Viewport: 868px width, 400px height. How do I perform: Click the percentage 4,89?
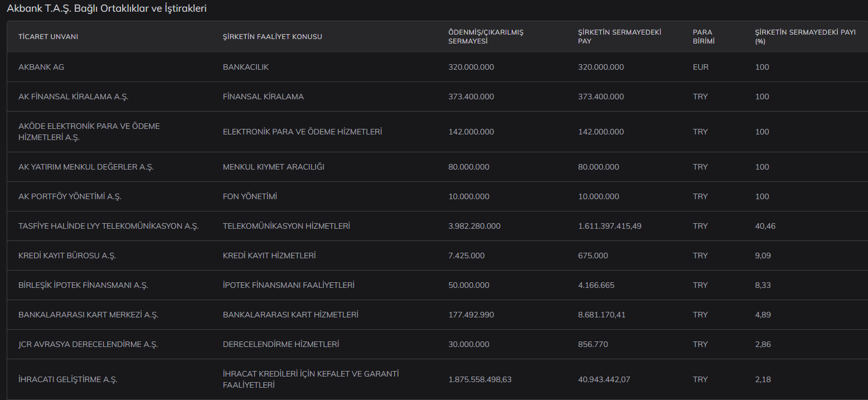(763, 315)
